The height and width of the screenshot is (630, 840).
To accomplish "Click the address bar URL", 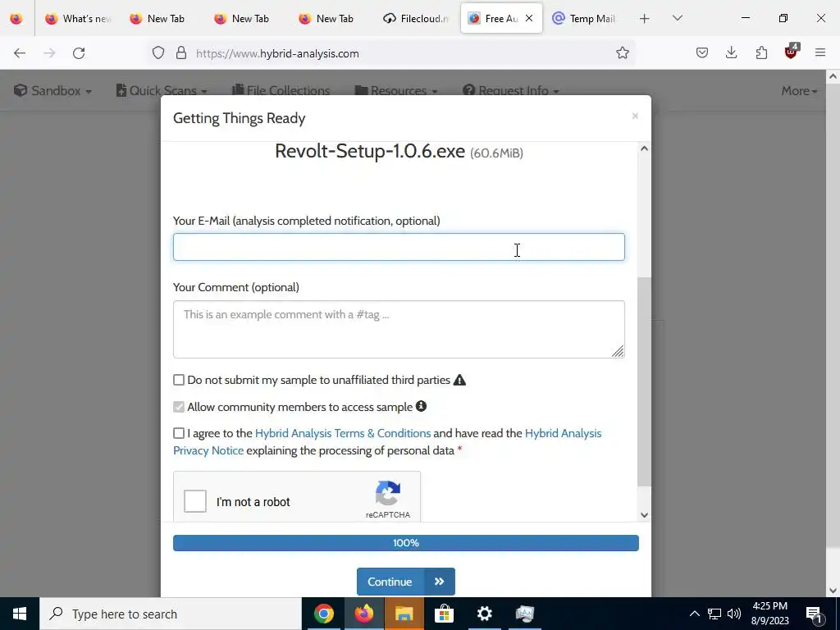I will click(277, 53).
